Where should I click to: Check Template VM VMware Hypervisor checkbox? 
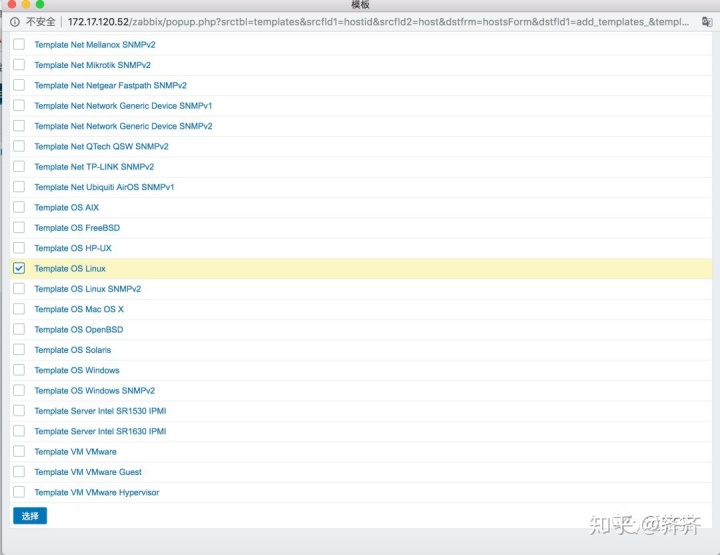click(19, 492)
